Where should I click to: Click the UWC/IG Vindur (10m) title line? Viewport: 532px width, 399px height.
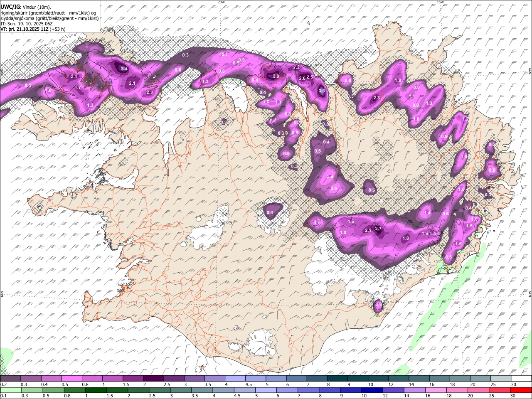26,7
